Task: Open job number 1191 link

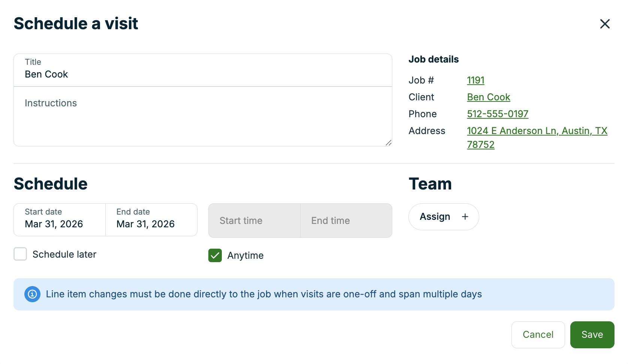Action: pos(475,80)
